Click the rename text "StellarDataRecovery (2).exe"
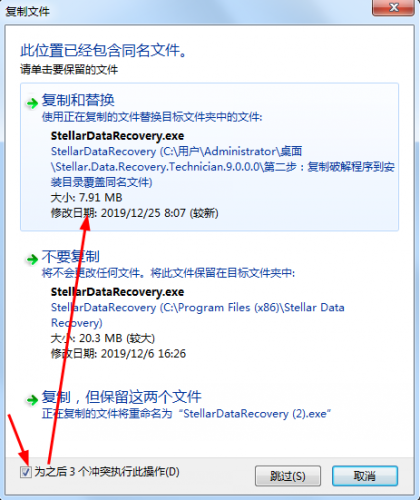 point(255,414)
